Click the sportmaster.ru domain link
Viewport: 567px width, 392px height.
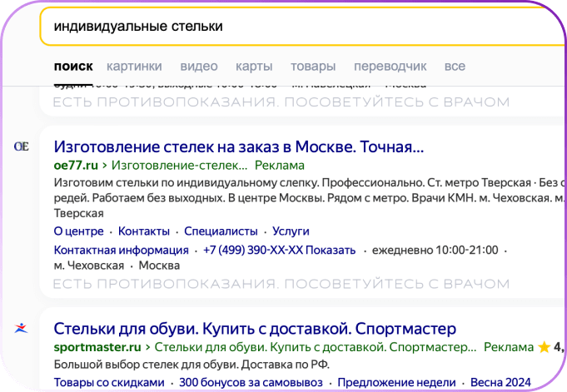[97, 347]
